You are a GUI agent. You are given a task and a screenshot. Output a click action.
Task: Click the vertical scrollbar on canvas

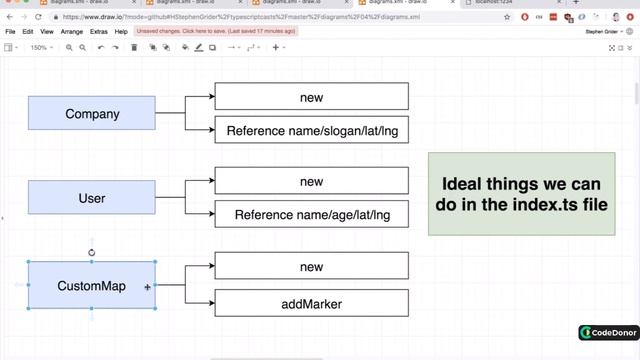(x=637, y=93)
